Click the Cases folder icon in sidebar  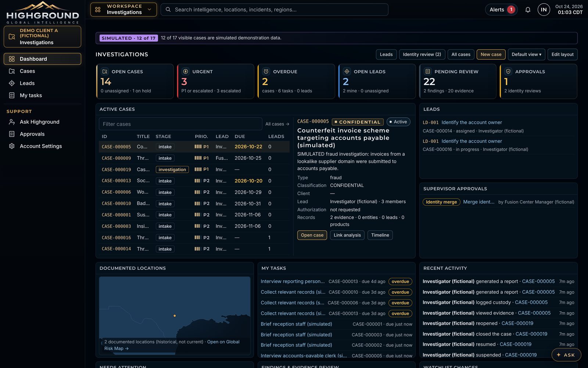point(12,71)
